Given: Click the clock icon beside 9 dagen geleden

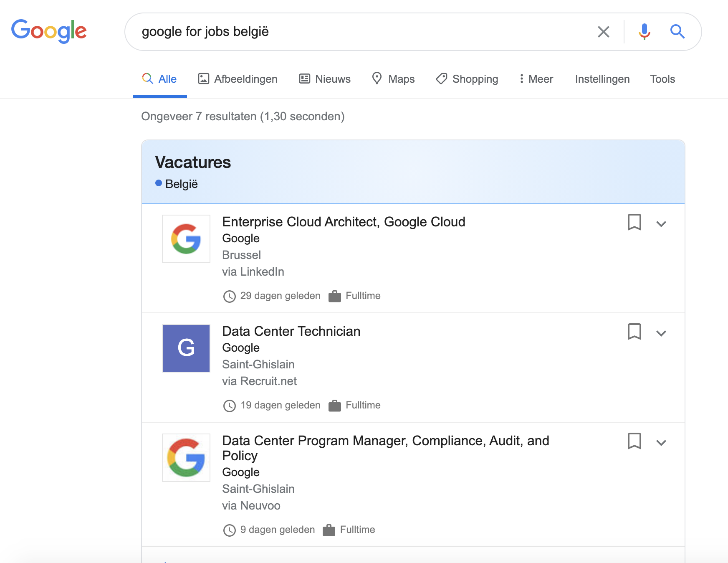Looking at the screenshot, I should (230, 530).
